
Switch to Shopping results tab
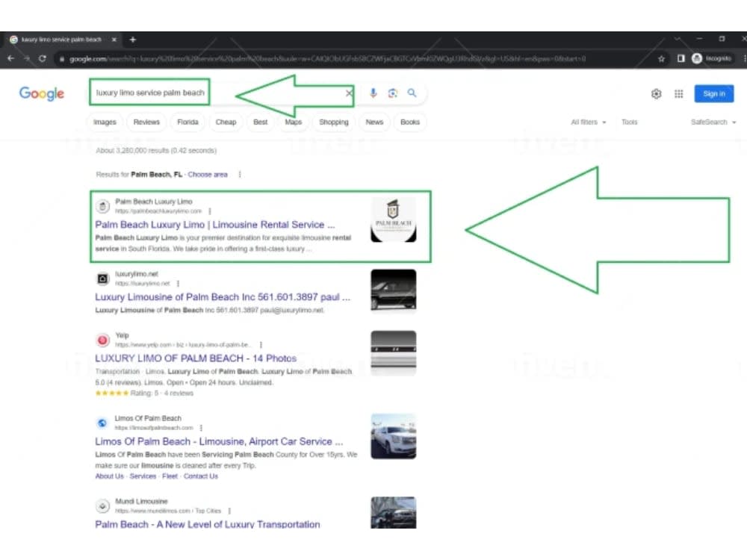pos(333,122)
